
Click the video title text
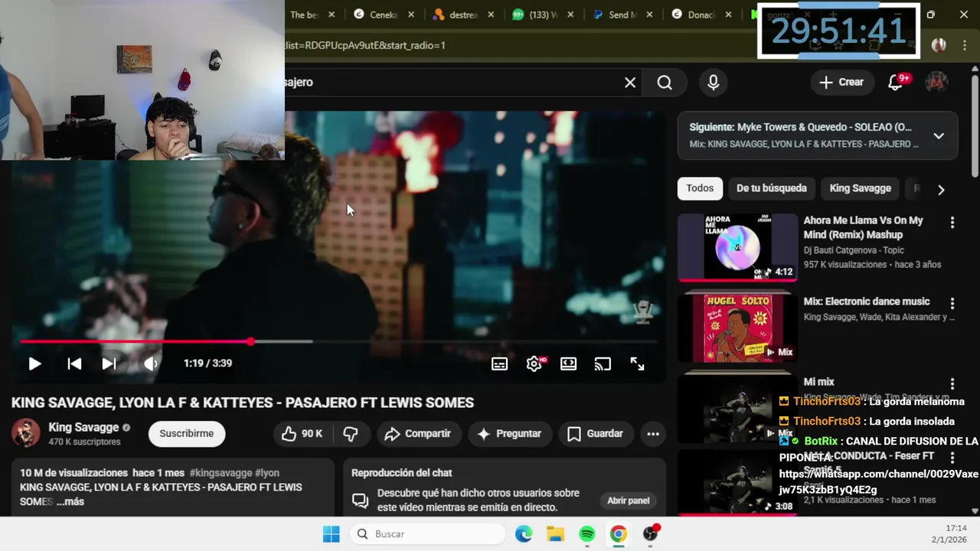243,403
